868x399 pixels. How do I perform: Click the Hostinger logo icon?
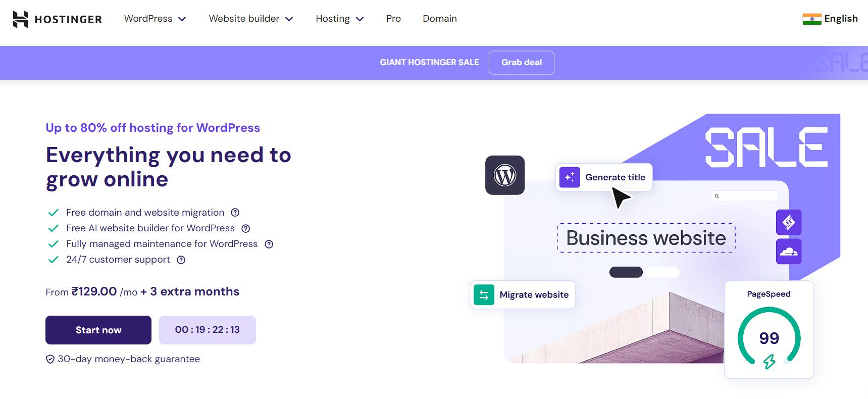tap(21, 19)
